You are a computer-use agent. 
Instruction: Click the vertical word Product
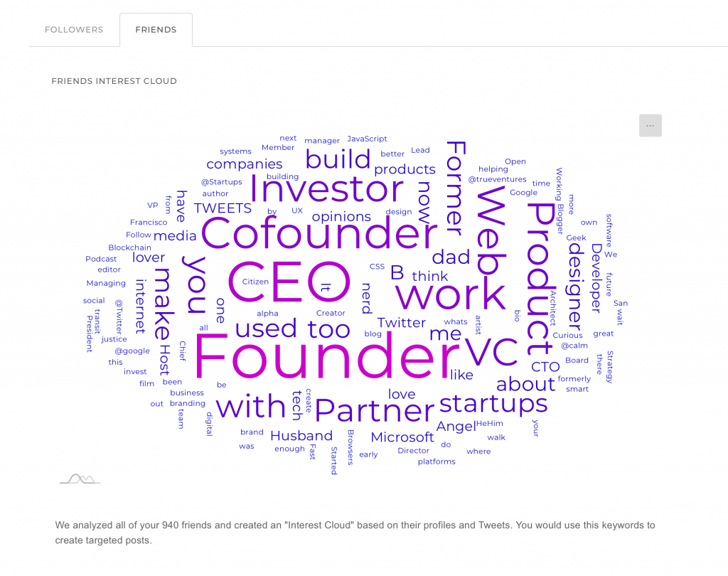pos(540,279)
